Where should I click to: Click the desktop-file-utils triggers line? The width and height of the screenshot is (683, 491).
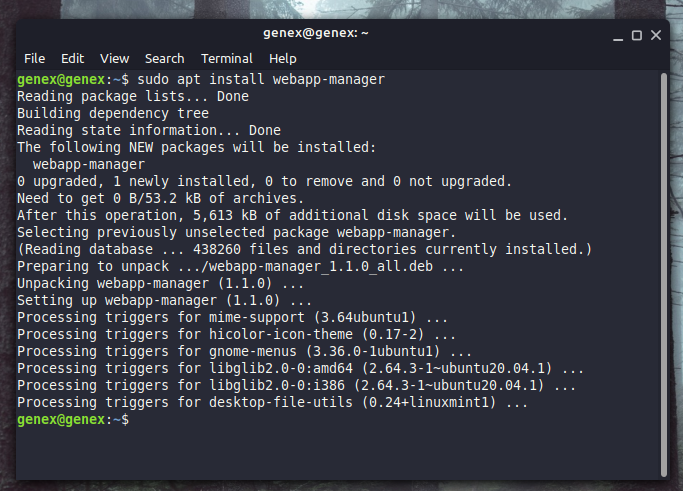[272, 403]
